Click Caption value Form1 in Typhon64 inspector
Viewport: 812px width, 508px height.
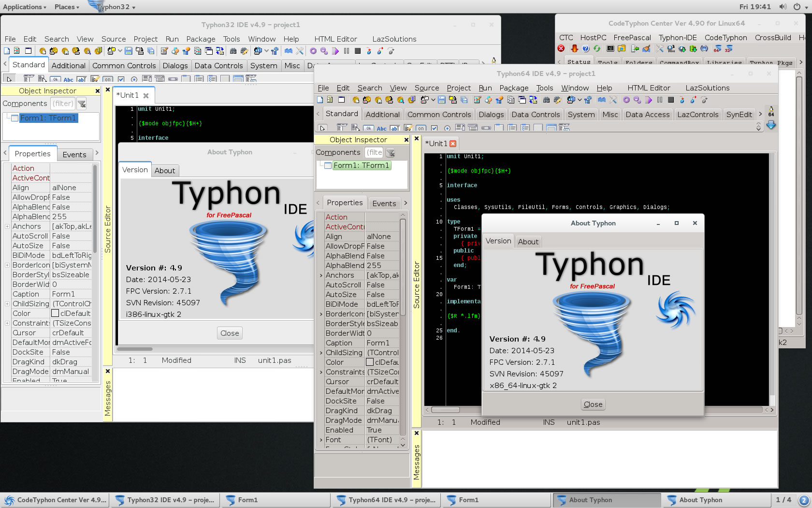(382, 343)
